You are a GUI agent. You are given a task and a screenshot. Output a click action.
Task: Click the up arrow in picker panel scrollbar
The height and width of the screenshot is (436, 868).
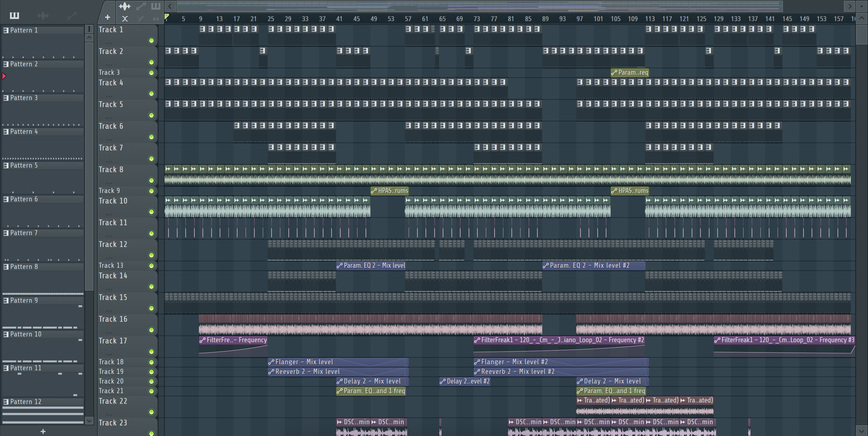(89, 37)
